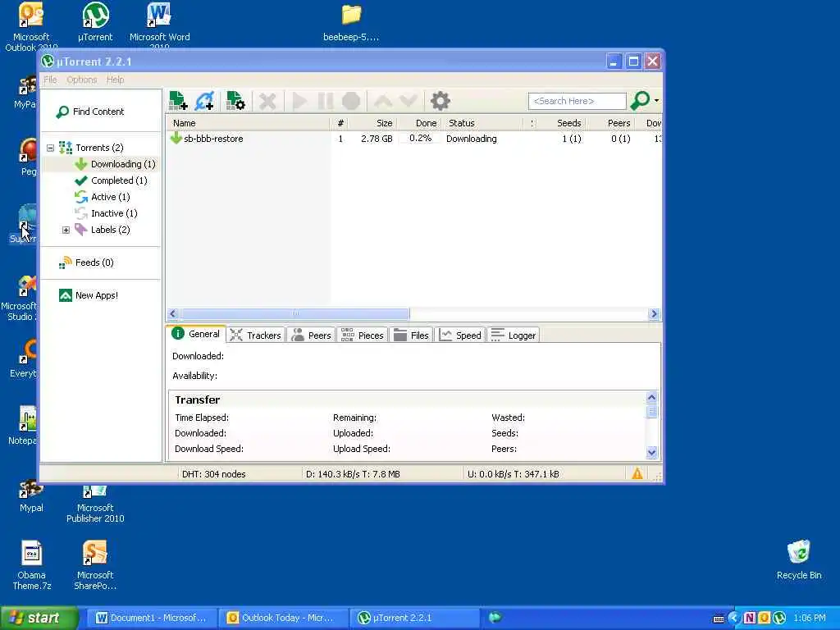Viewport: 840px width, 630px height.
Task: Sort by the Peers column header
Action: click(x=611, y=123)
